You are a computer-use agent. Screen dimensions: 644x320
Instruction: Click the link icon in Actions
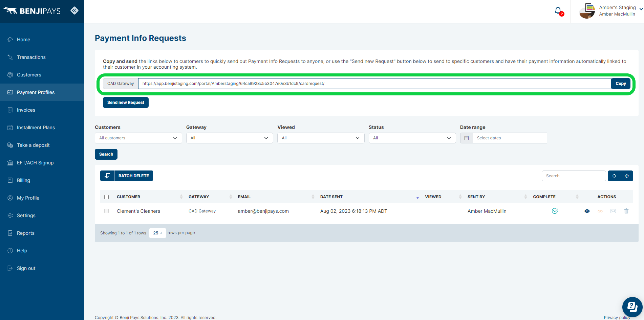600,211
